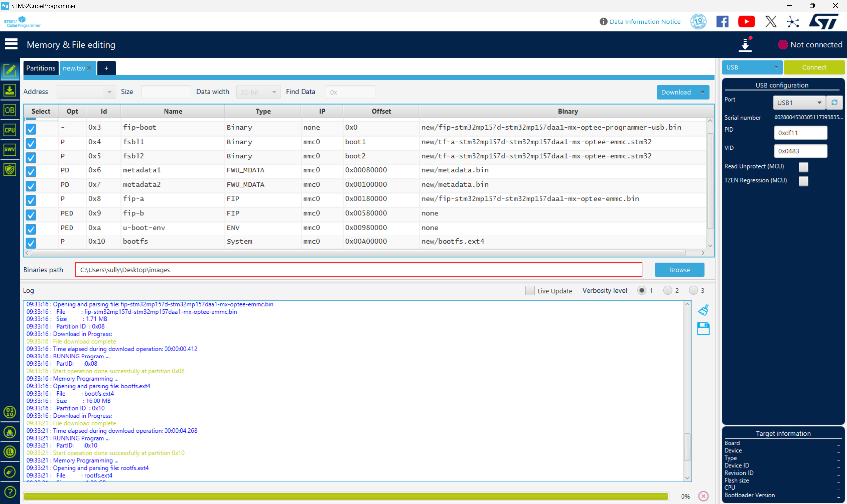Save the log with the floppy disk icon
847x504 pixels.
(703, 329)
